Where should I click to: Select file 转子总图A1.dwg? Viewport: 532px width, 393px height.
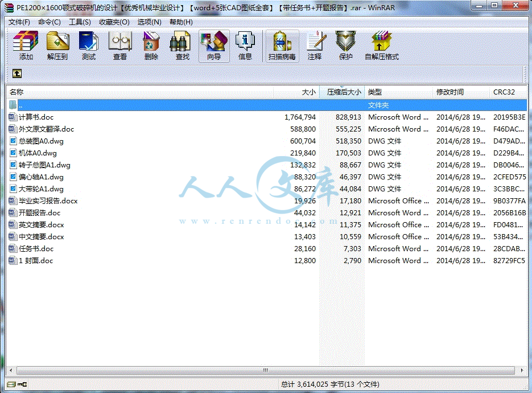point(44,165)
